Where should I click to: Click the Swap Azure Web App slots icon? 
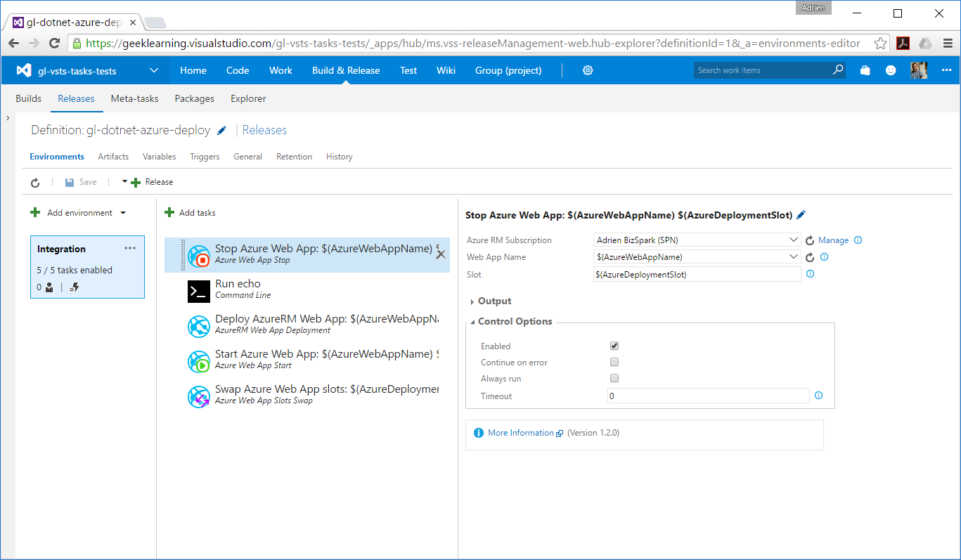tap(199, 396)
